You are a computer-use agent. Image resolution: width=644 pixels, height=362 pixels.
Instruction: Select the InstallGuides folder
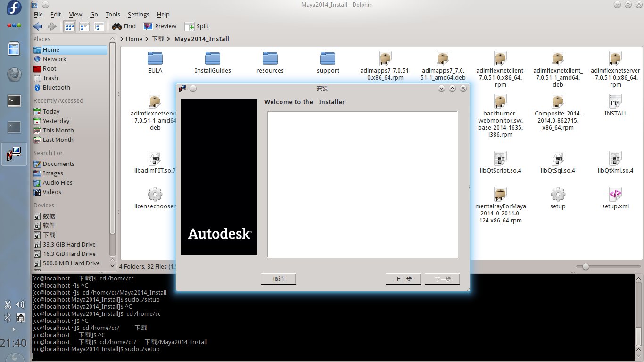[213, 62]
